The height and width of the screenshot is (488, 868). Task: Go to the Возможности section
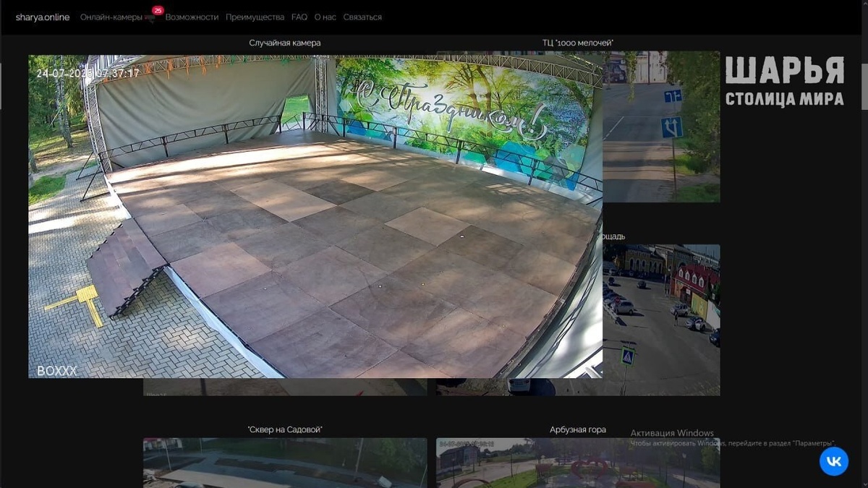[192, 17]
